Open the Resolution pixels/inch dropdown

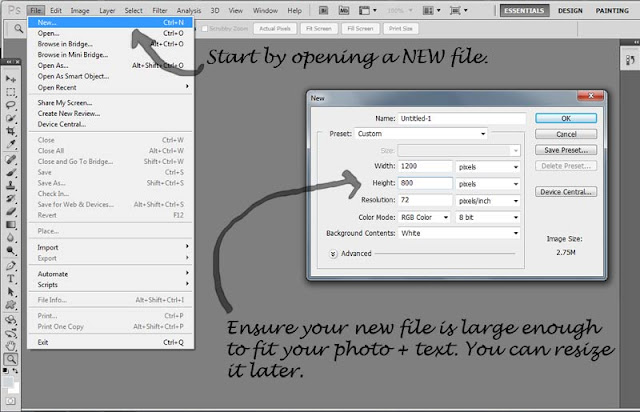(x=488, y=201)
